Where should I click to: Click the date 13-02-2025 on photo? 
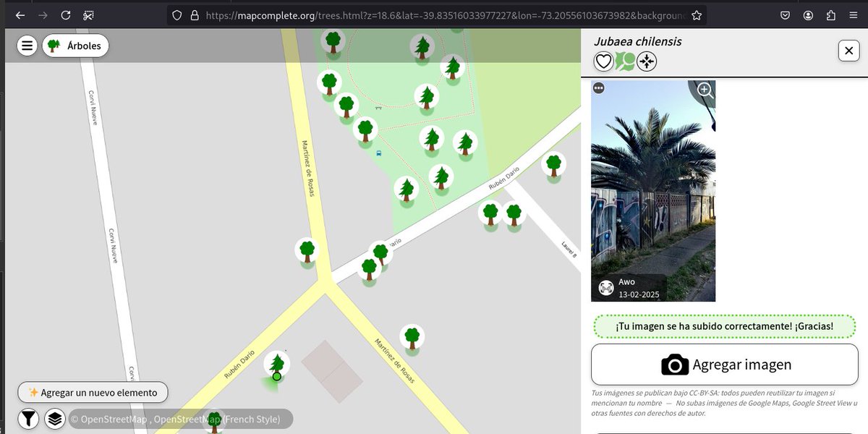pyautogui.click(x=639, y=294)
